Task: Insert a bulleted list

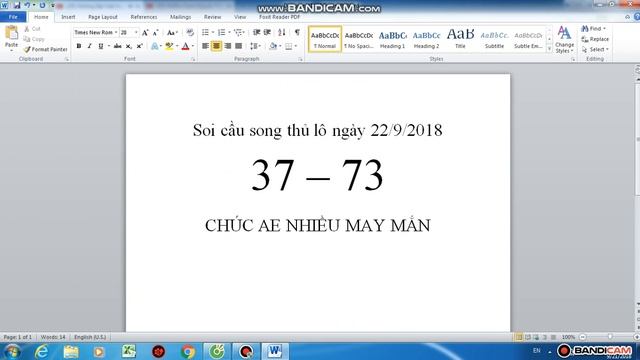Action: [205, 32]
